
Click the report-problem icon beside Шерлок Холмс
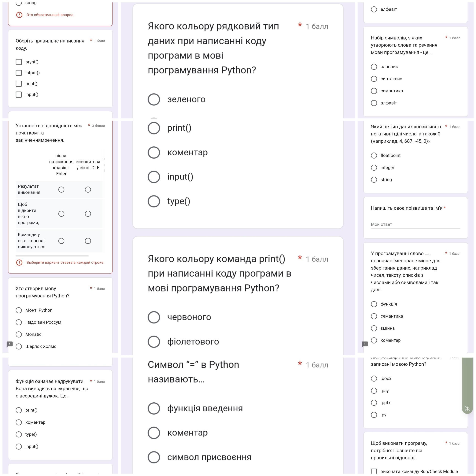click(10, 344)
